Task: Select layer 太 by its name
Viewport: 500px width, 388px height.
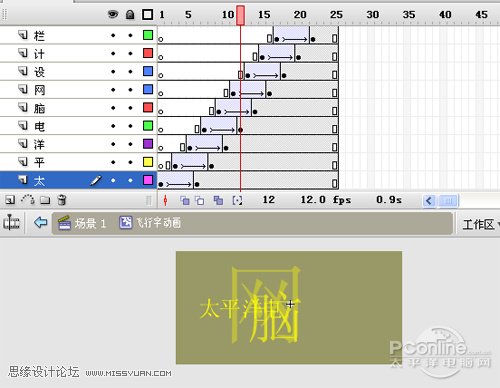Action: point(39,181)
